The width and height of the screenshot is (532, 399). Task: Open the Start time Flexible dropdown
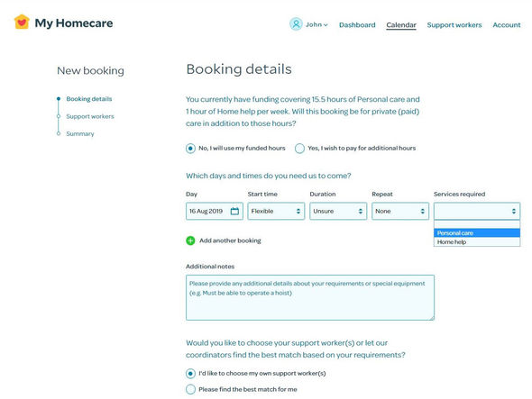tap(276, 211)
